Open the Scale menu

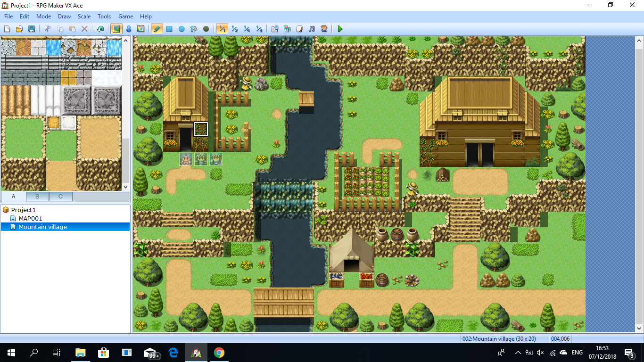[84, 16]
